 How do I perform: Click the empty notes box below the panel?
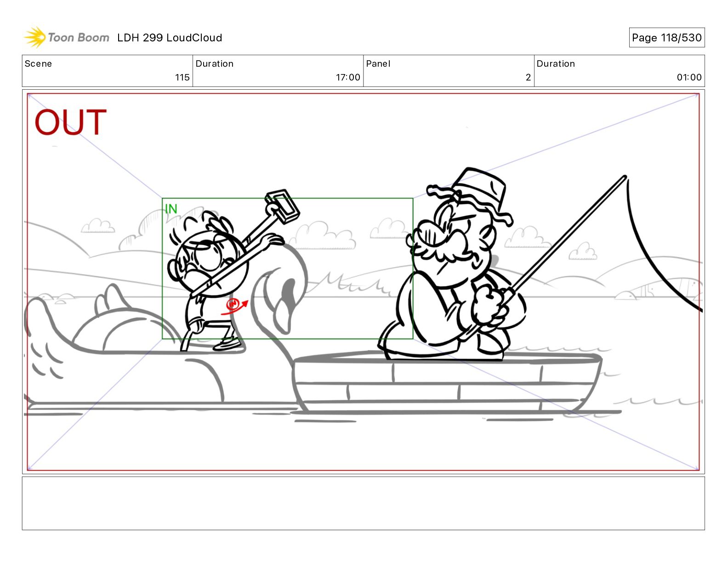tap(363, 503)
